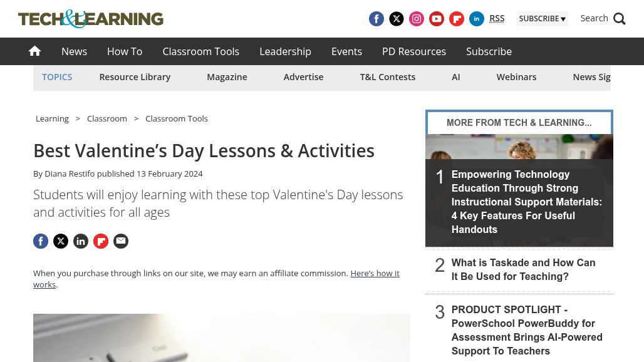Screen dimensions: 644x362
Task: Click the Home icon in navigation bar
Action: click(35, 51)
